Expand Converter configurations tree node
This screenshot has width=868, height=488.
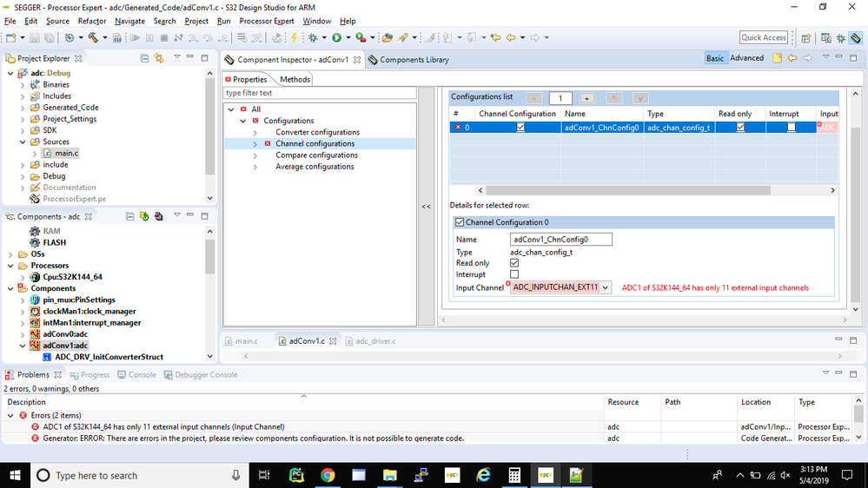point(255,133)
